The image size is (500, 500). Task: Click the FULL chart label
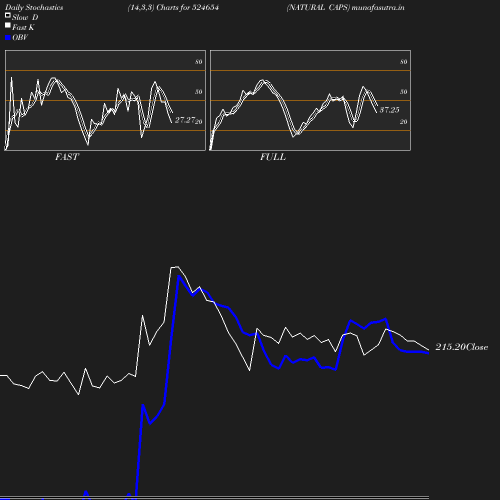[x=273, y=157]
